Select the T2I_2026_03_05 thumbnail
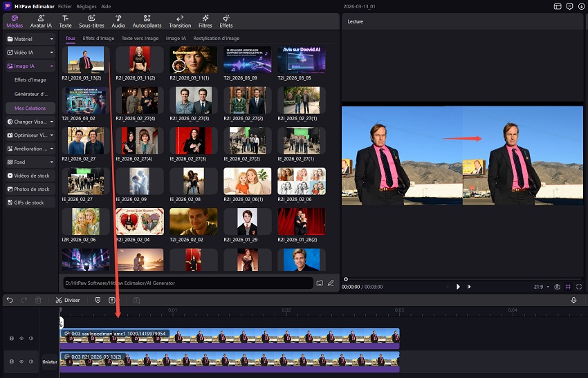The image size is (588, 378). [x=302, y=60]
